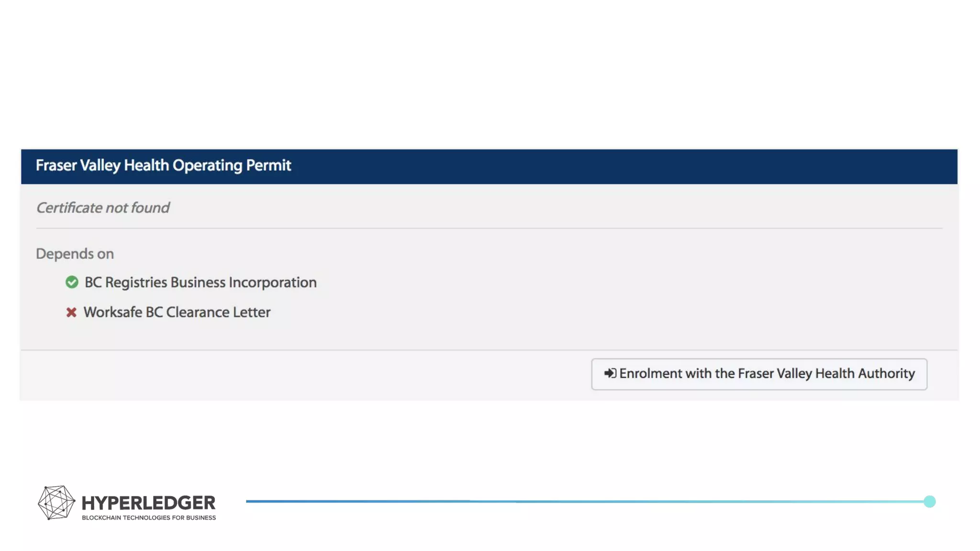980x551 pixels.
Task: Open BC Registries Business Incorporation dependency
Action: pos(200,282)
